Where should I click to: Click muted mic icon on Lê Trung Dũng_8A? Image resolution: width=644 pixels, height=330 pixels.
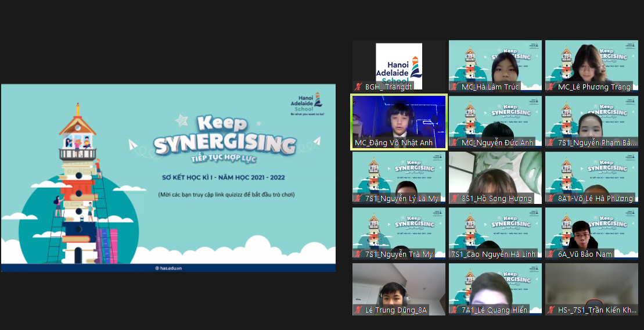point(359,310)
